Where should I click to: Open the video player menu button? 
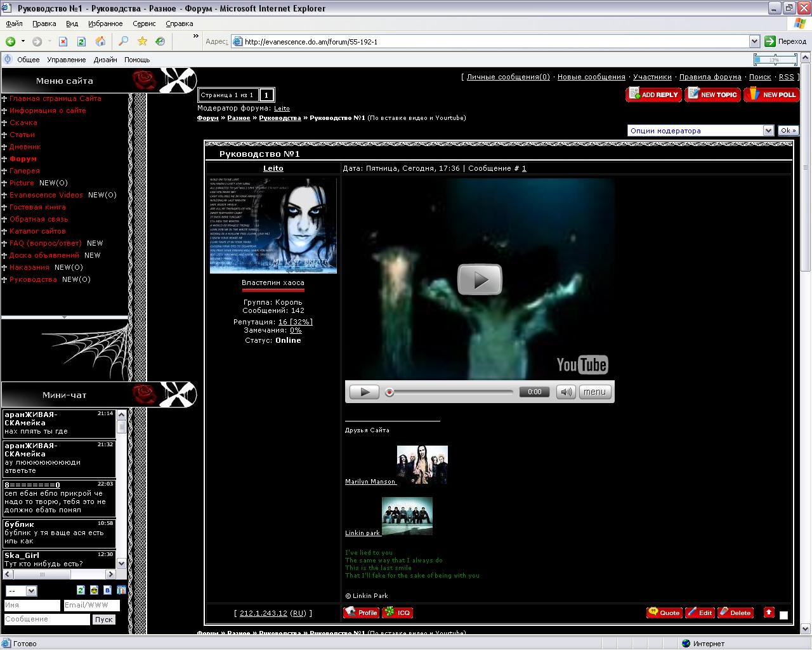tap(594, 392)
